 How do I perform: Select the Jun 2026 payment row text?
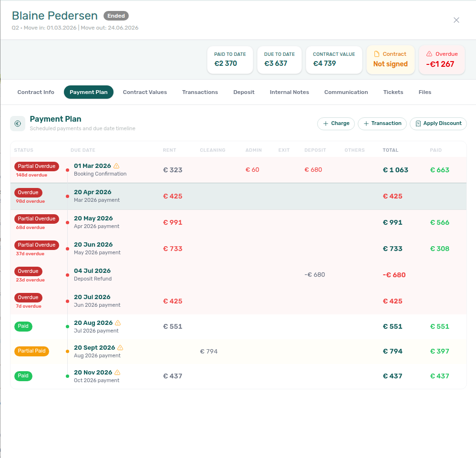97,305
